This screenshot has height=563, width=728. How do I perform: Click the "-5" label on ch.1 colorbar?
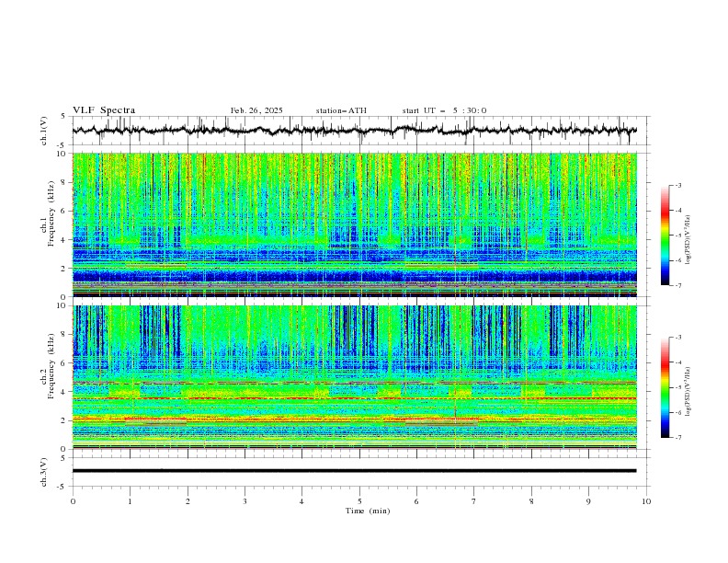pyautogui.click(x=677, y=236)
